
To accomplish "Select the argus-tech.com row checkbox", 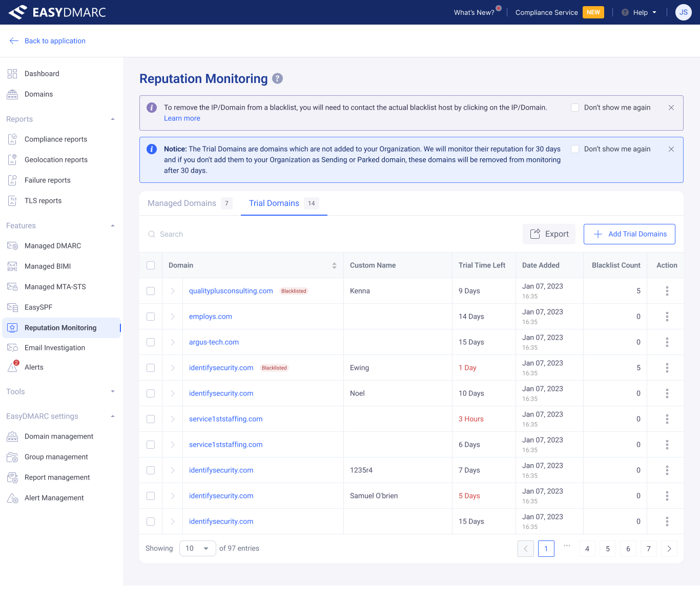I will [151, 342].
